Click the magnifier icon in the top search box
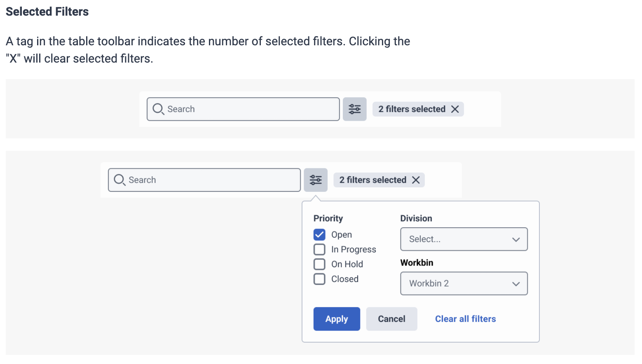This screenshot has width=642, height=364. pyautogui.click(x=158, y=109)
